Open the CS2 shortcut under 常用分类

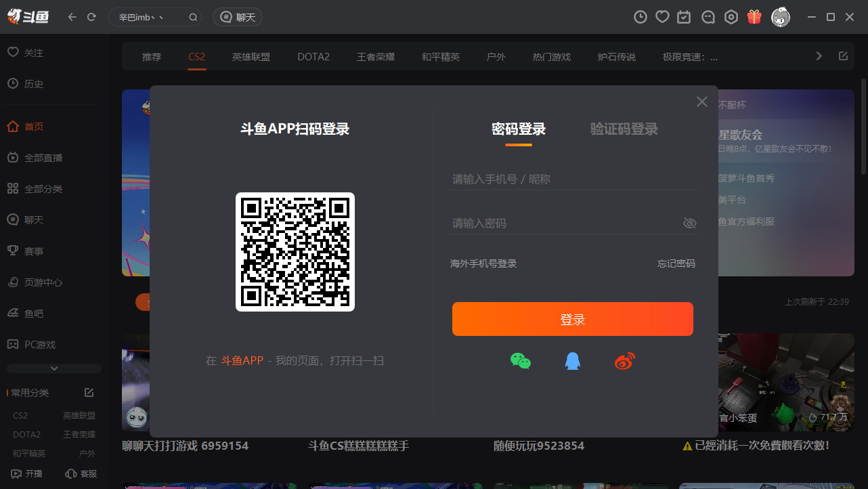click(20, 415)
